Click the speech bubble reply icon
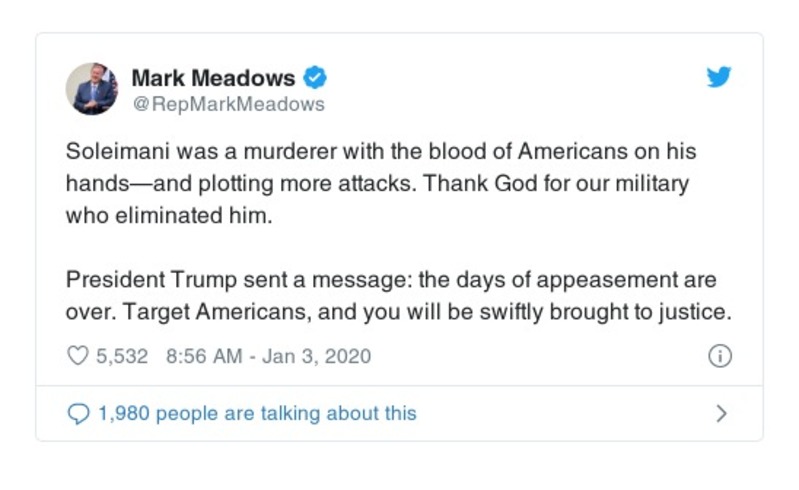This screenshot has height=490, width=799. [78, 412]
